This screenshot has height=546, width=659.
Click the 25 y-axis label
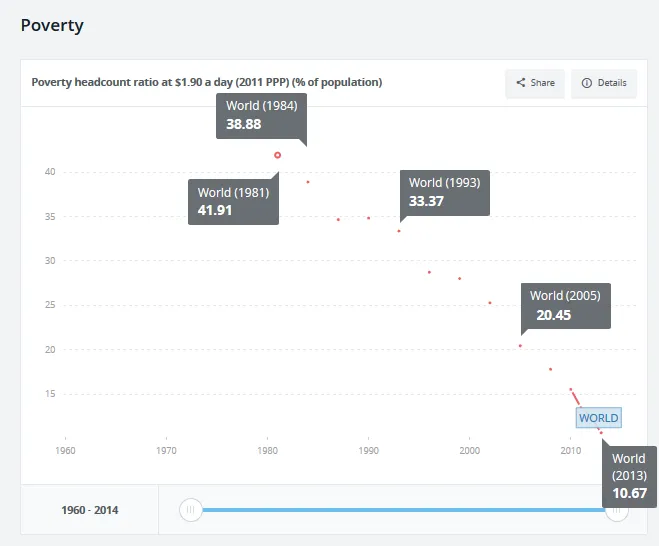pyautogui.click(x=50, y=305)
